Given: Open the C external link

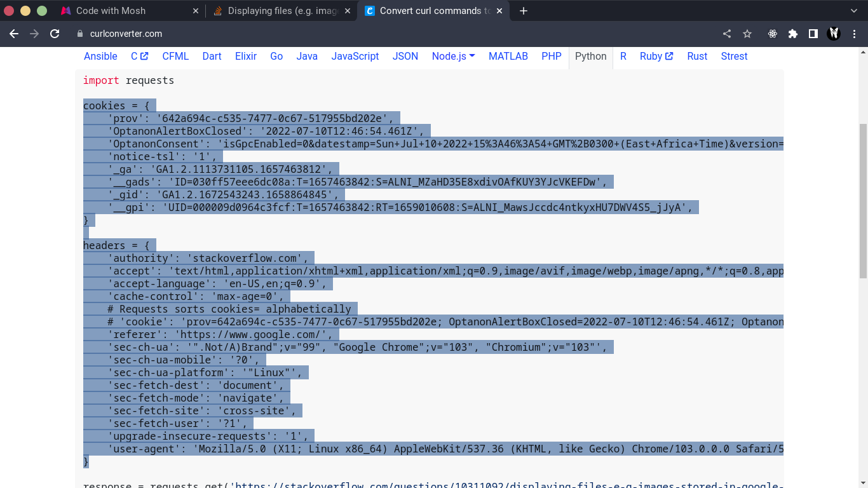Looking at the screenshot, I should pos(139,56).
